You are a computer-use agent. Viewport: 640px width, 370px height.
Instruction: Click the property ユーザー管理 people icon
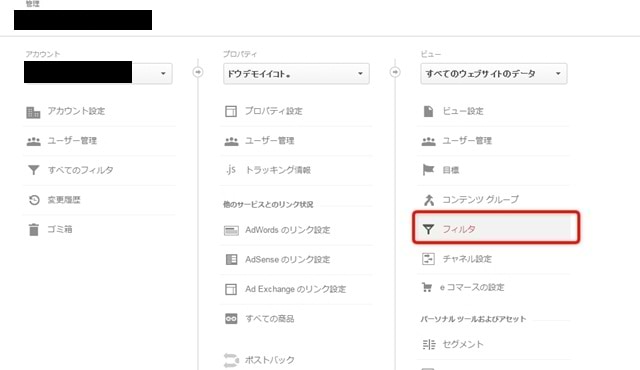[x=231, y=141]
